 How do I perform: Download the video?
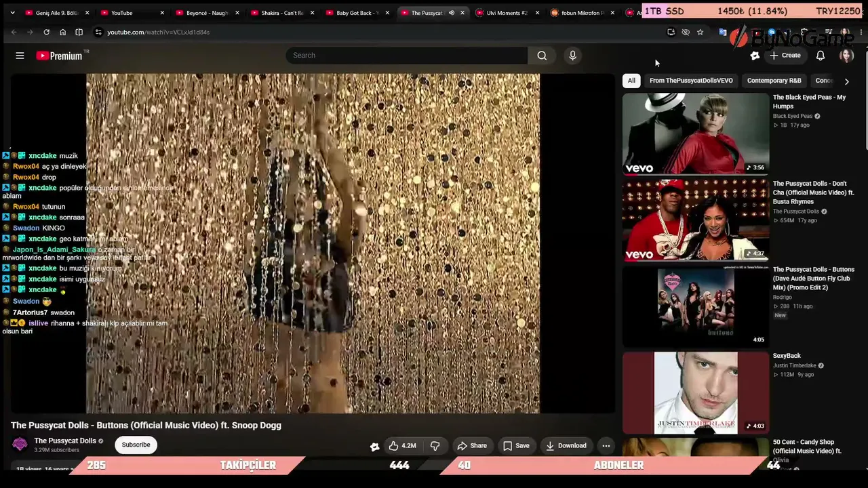pos(566,445)
